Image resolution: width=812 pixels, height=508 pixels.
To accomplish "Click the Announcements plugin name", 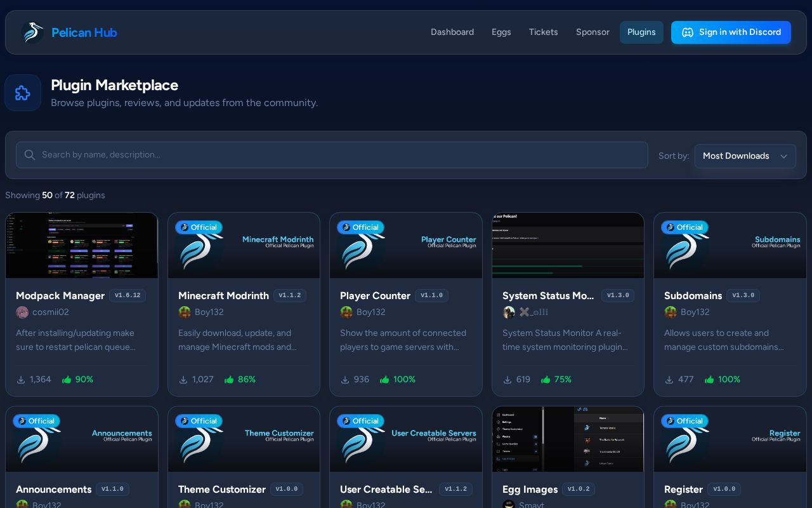I will pyautogui.click(x=53, y=490).
